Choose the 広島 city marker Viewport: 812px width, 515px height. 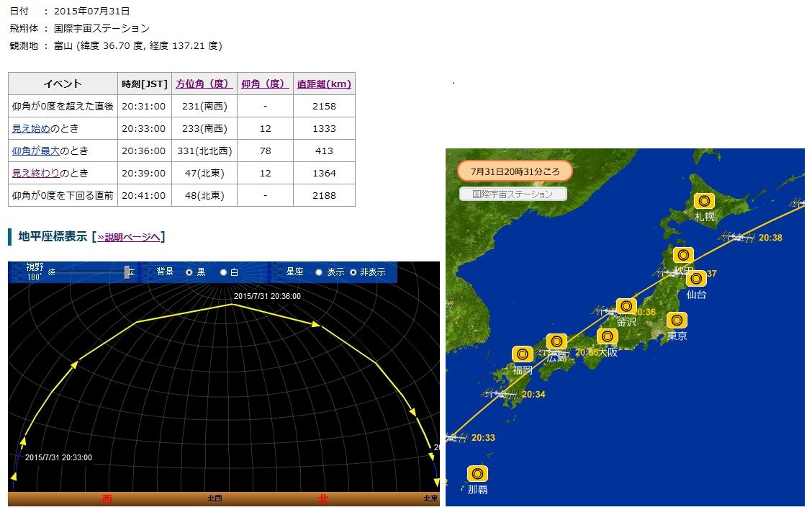point(556,341)
